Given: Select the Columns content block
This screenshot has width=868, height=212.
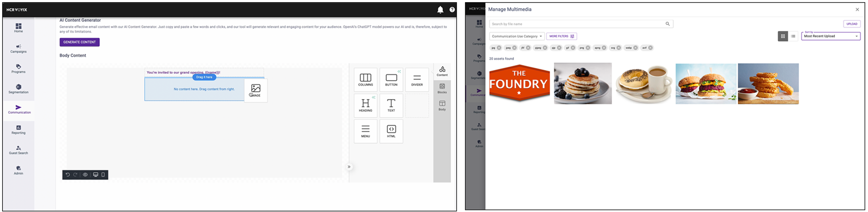Looking at the screenshot, I should [366, 80].
